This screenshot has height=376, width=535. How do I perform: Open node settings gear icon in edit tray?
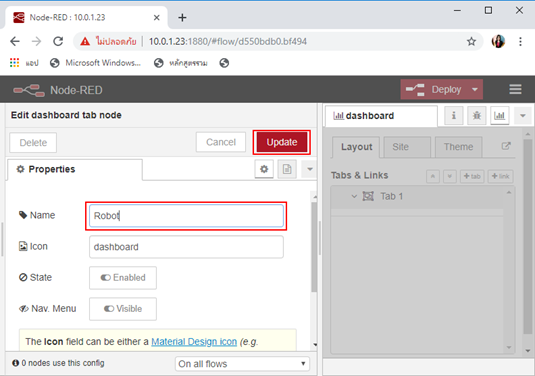pos(264,169)
